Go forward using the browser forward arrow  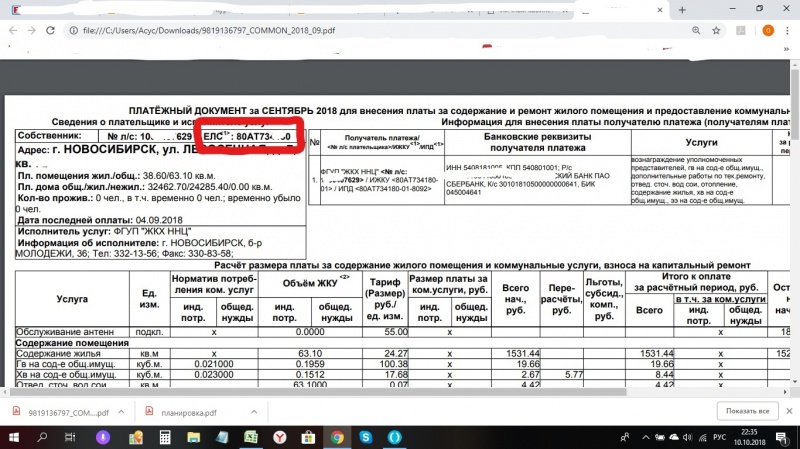[32, 31]
